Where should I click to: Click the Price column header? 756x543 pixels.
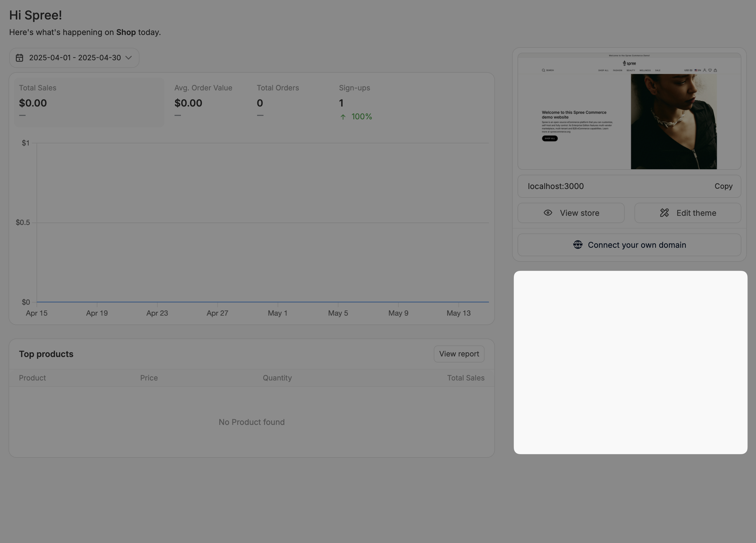149,378
